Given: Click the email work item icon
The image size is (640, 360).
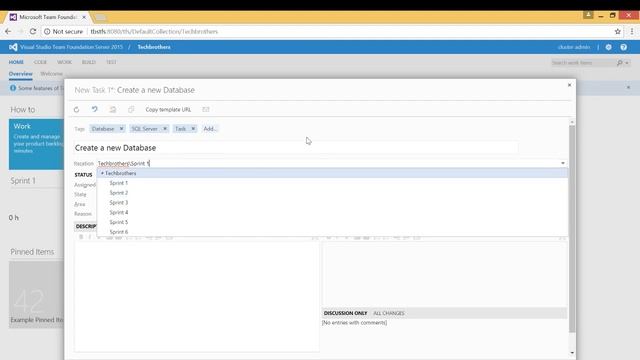Looking at the screenshot, I should [206, 109].
